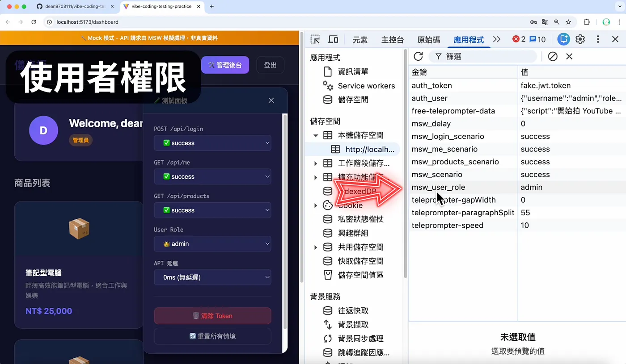Click the 清除 Token button

212,316
